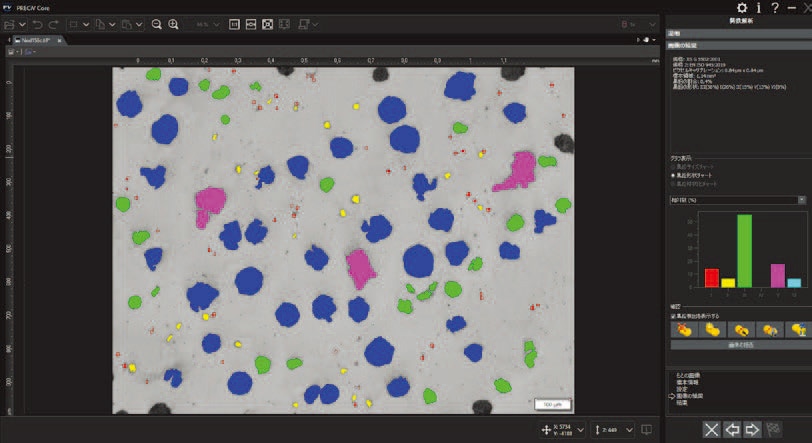Click the red bar in the chart
812x443 pixels.
click(712, 278)
